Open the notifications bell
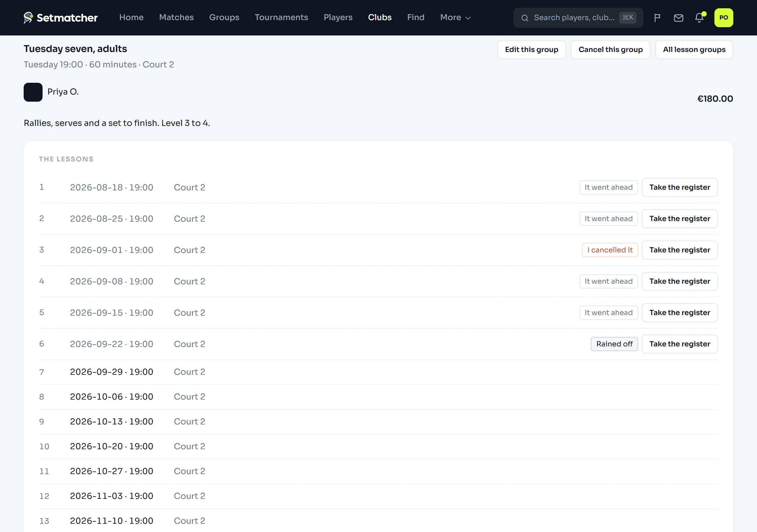The height and width of the screenshot is (532, 757). click(x=699, y=18)
